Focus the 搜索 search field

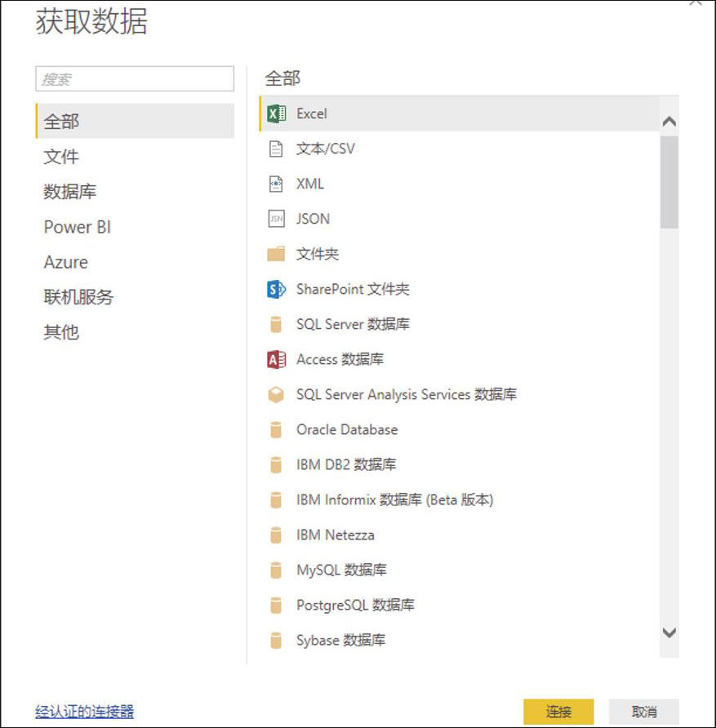point(135,79)
